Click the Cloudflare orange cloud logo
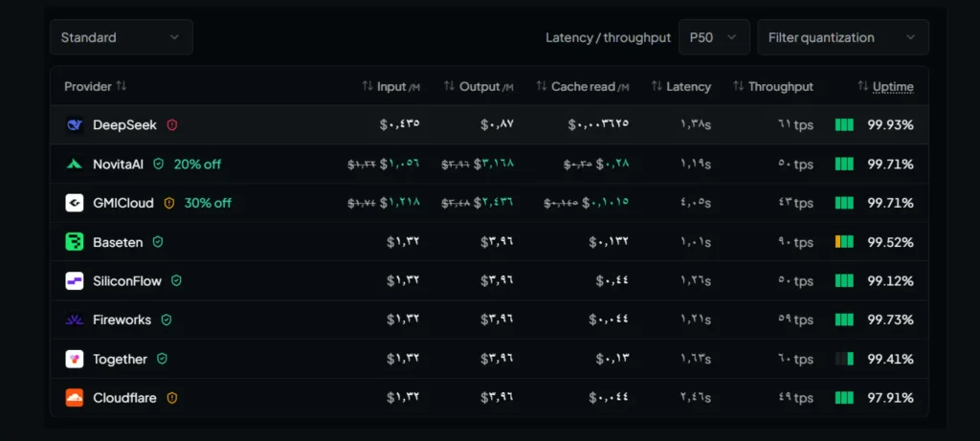Viewport: 980px width, 441px height. [x=75, y=398]
